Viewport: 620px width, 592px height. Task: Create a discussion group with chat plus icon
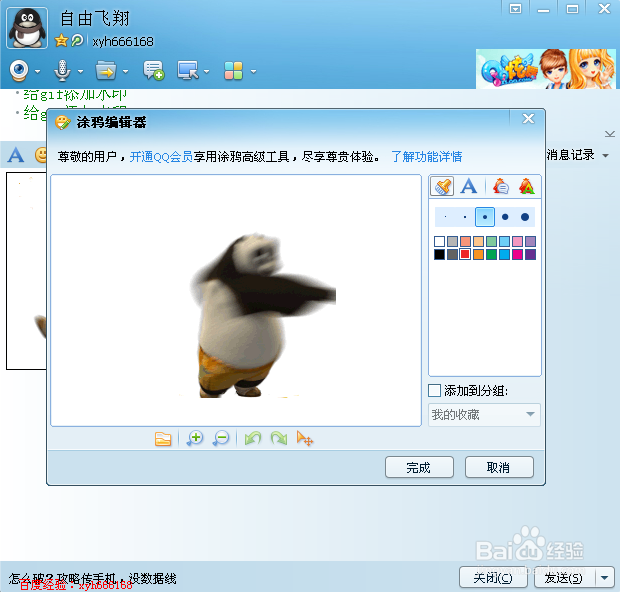[x=153, y=71]
